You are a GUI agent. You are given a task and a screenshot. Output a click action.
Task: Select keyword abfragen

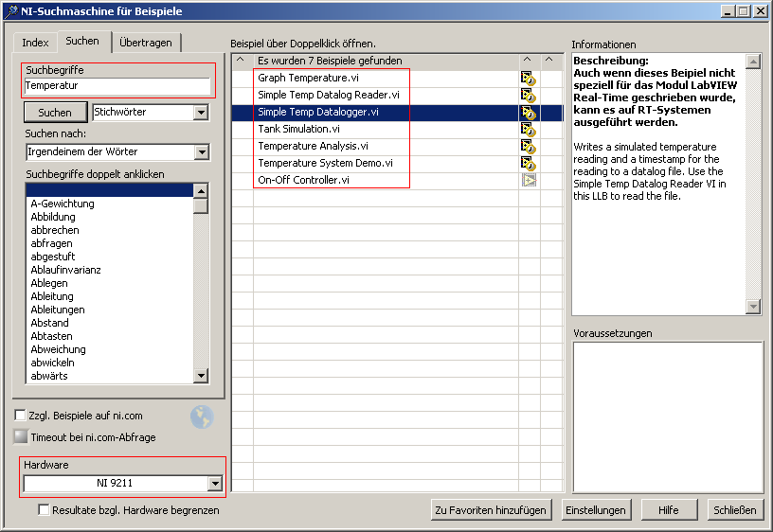51,243
